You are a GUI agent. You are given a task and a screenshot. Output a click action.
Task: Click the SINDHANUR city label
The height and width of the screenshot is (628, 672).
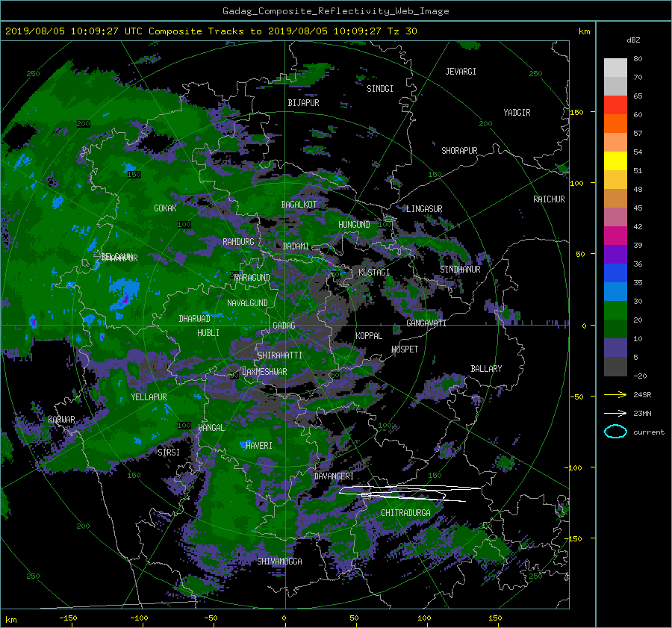click(x=460, y=270)
